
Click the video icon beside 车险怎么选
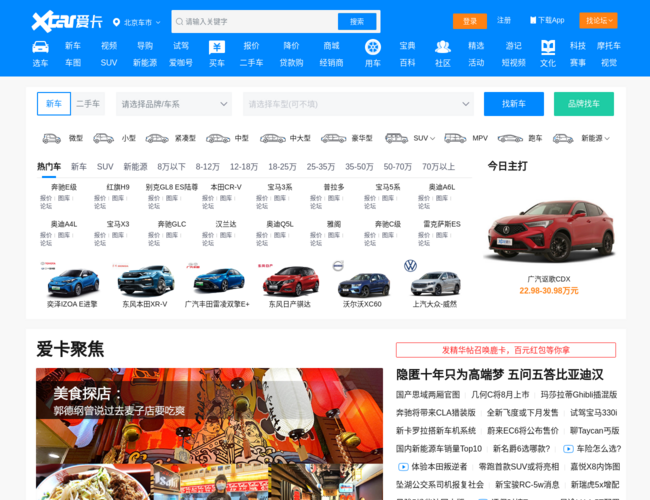(568, 449)
